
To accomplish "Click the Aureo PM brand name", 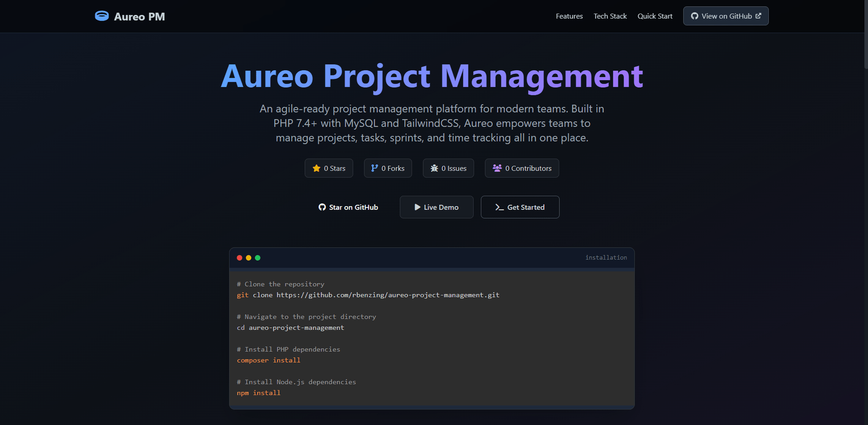I will [x=139, y=17].
